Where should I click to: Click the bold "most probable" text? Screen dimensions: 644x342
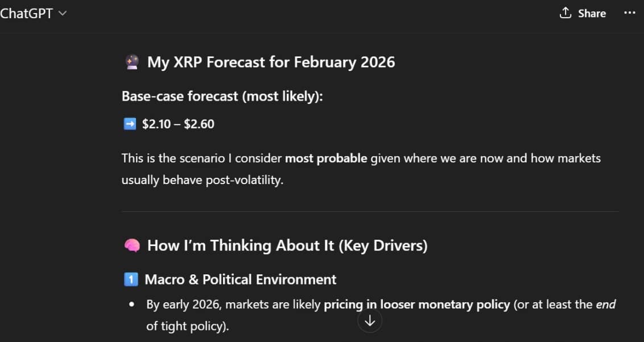click(x=326, y=158)
